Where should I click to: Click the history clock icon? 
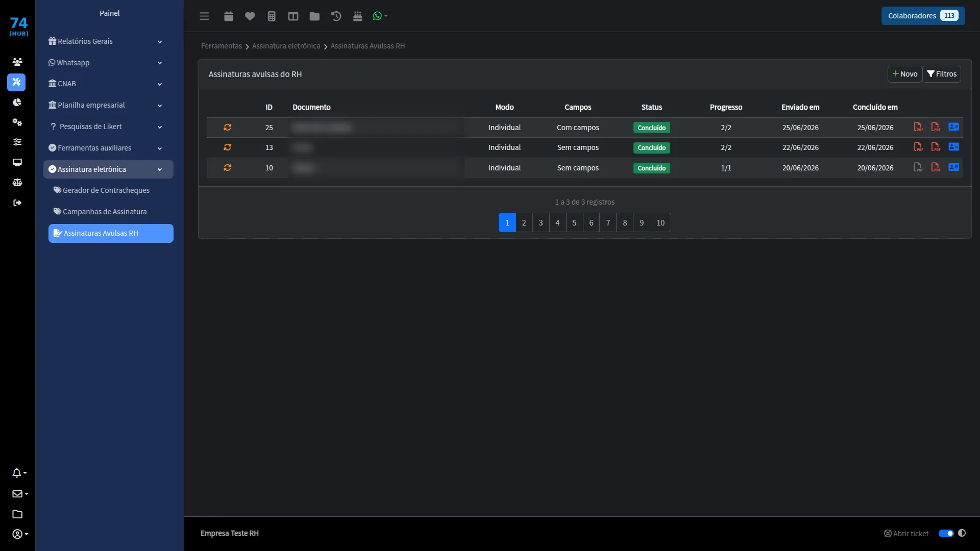click(336, 16)
